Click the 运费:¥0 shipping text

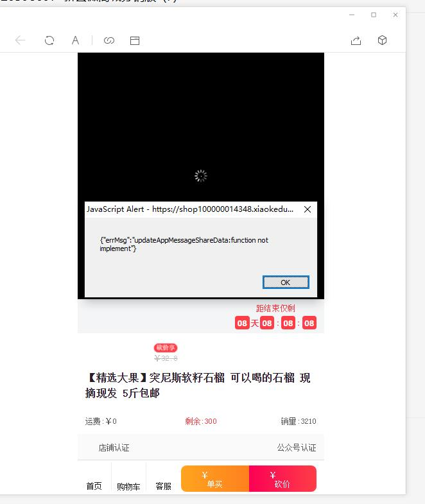pyautogui.click(x=101, y=421)
